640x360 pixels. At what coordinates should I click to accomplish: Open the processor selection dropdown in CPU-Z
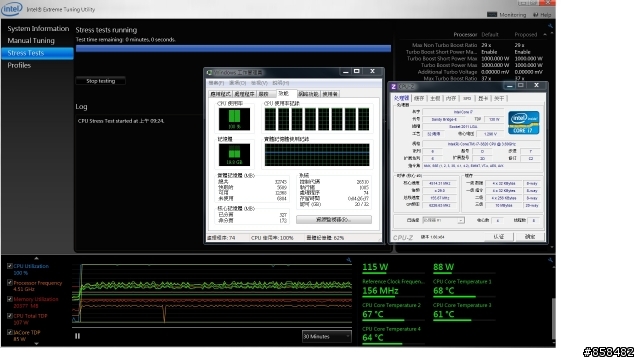[x=443, y=220]
